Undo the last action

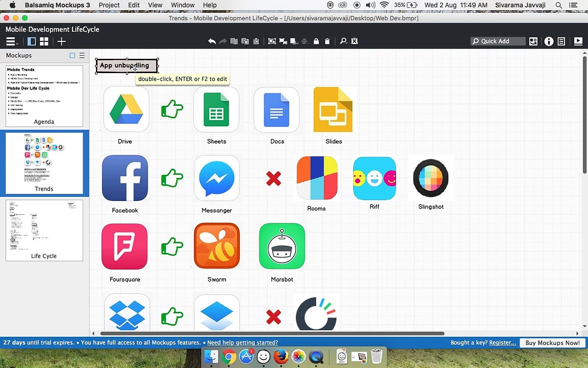tap(212, 41)
